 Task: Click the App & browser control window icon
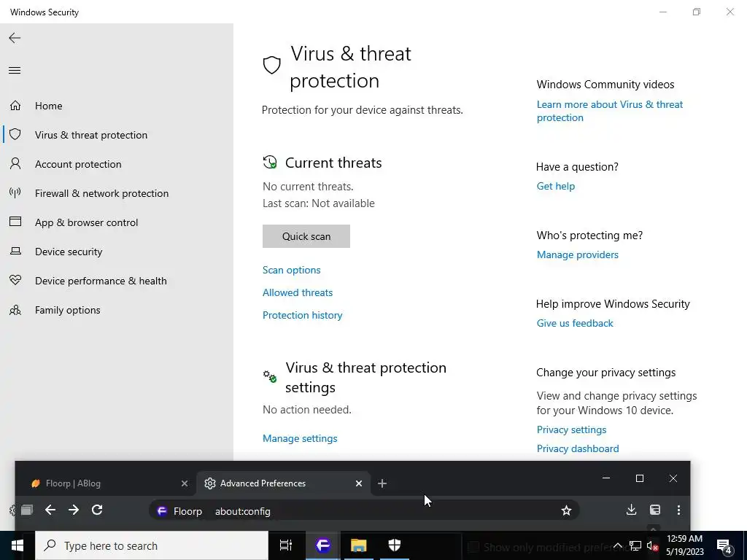[x=15, y=222]
